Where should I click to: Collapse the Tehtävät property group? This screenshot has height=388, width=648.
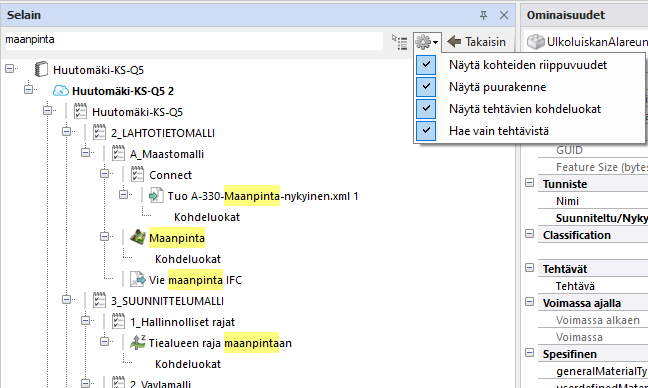pos(529,268)
